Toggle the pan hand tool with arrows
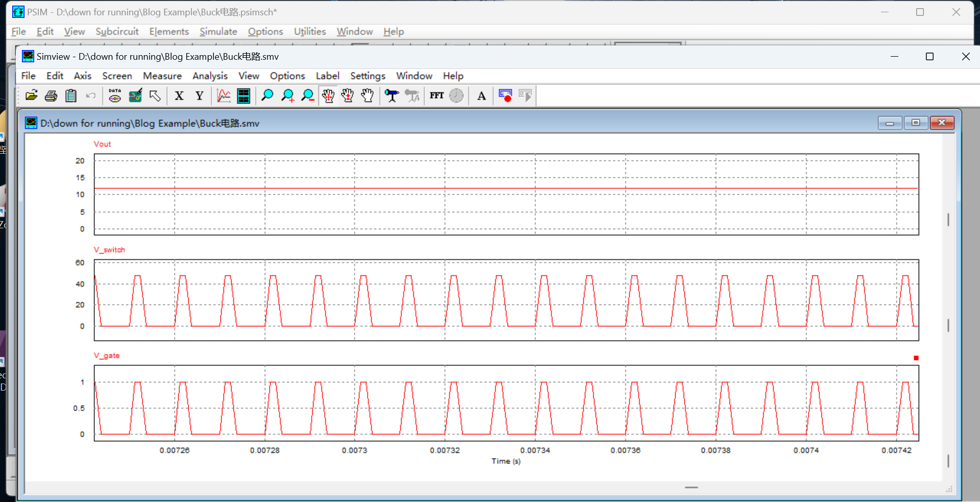The image size is (980, 502). (328, 95)
